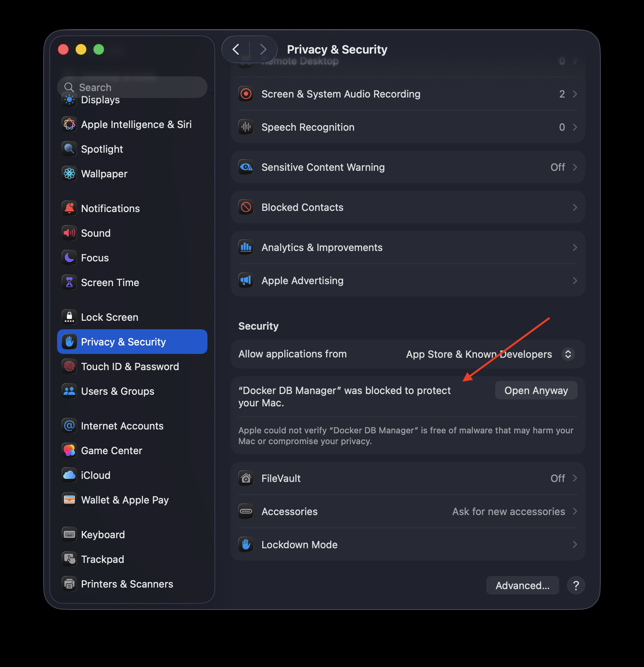The image size is (644, 667).
Task: Select the Touch ID & Password fingerprint icon
Action: [x=69, y=366]
